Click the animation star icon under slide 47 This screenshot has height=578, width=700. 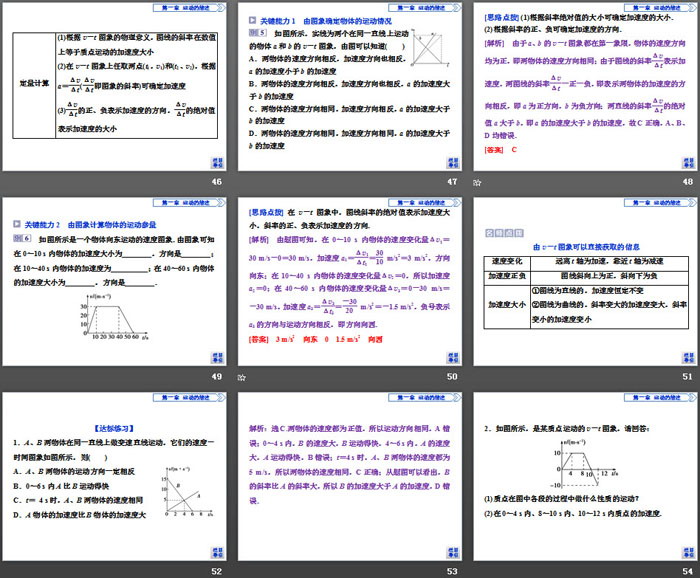pyautogui.click(x=244, y=183)
